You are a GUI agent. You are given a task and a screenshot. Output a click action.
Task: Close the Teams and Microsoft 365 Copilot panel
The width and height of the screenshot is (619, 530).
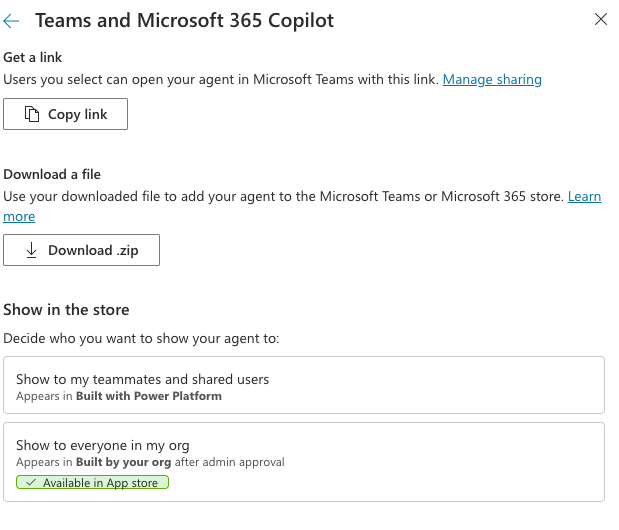600,19
